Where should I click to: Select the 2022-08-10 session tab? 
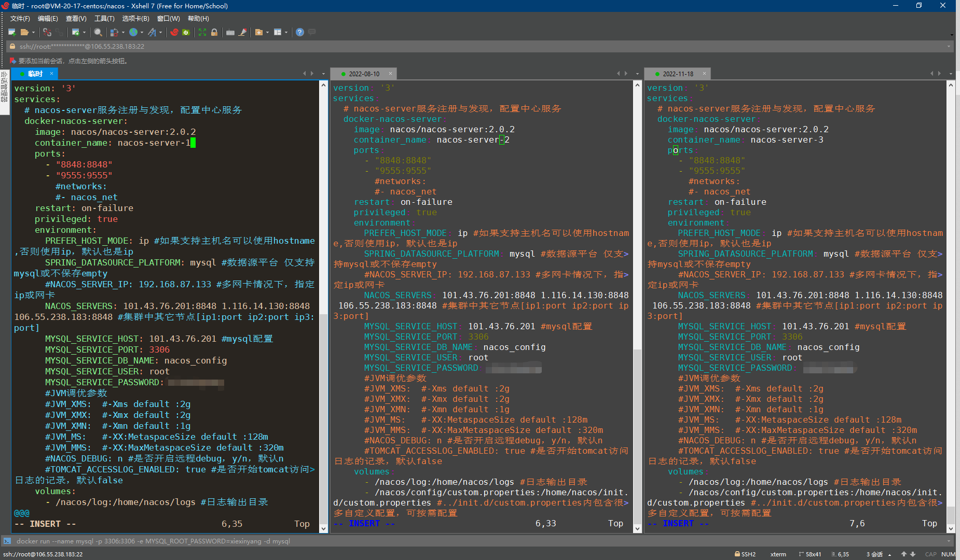click(364, 74)
